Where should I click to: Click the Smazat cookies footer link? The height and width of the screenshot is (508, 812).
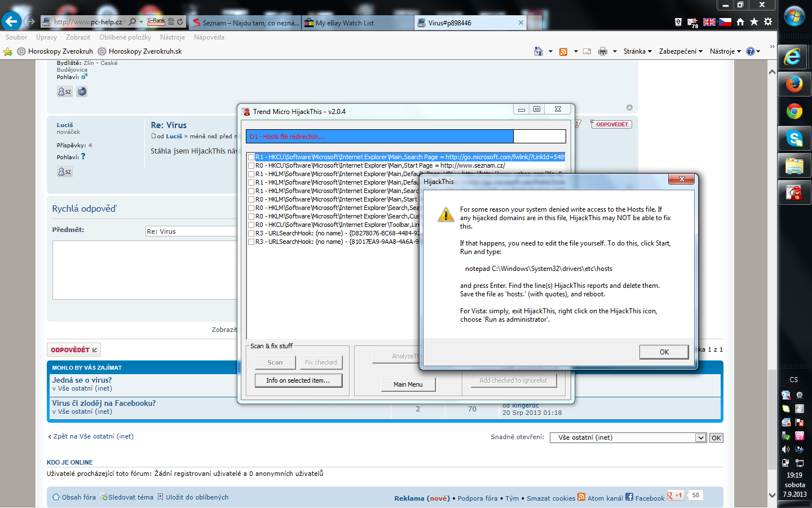(551, 498)
